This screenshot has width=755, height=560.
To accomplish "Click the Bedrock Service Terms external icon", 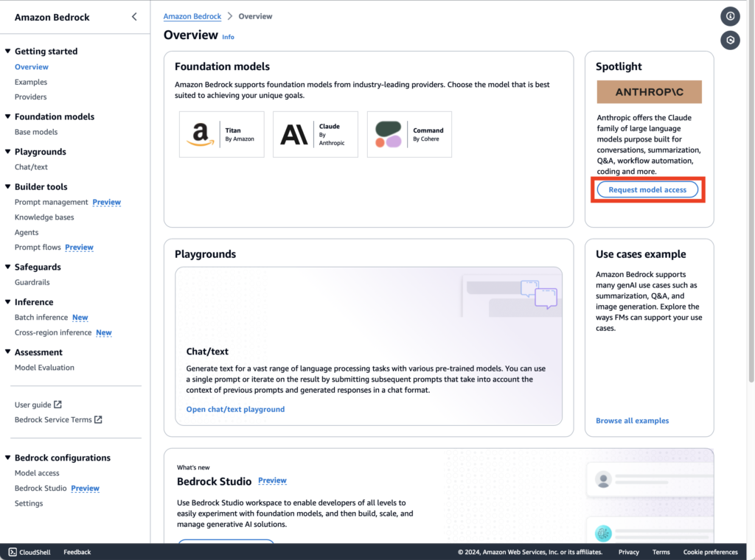I will [98, 419].
